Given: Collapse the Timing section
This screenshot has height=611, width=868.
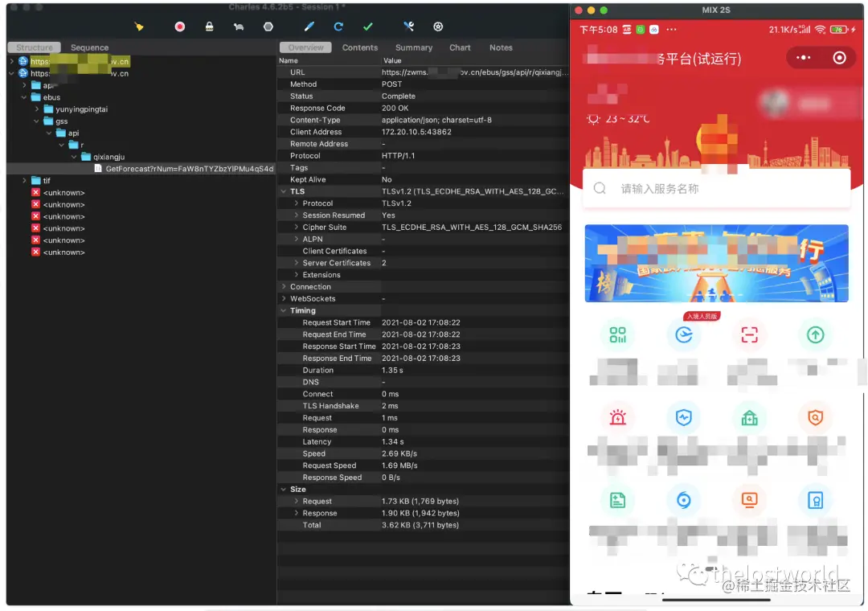Looking at the screenshot, I should tap(284, 311).
